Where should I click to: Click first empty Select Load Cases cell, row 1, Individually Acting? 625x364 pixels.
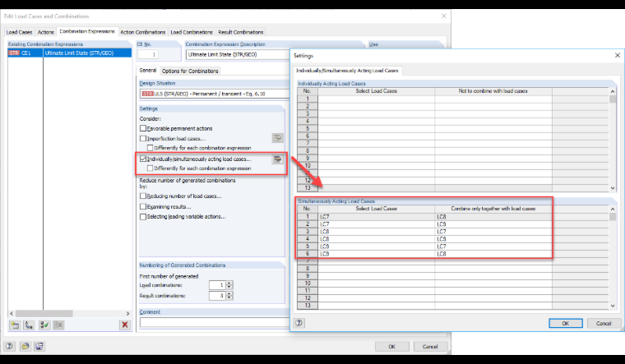click(x=377, y=99)
